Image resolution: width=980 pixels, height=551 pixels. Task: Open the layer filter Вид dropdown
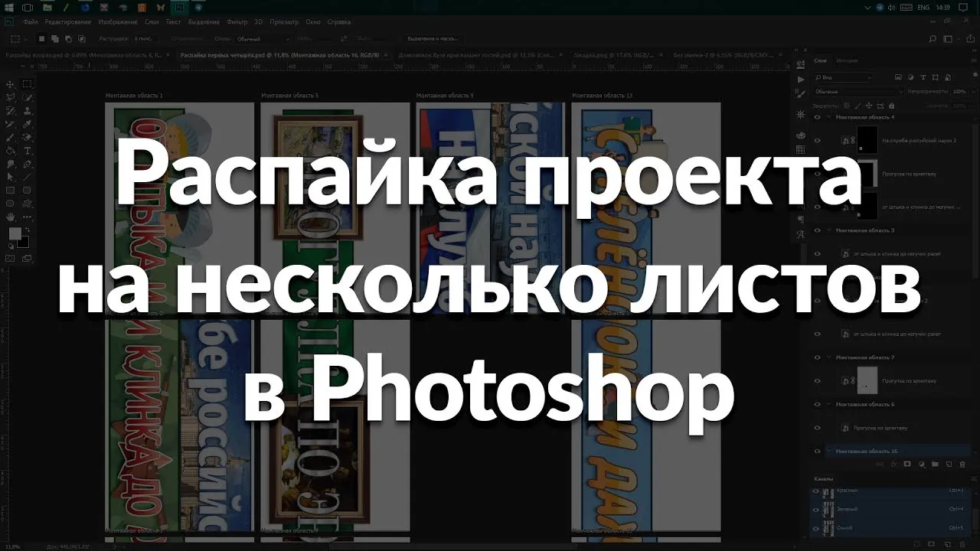843,77
